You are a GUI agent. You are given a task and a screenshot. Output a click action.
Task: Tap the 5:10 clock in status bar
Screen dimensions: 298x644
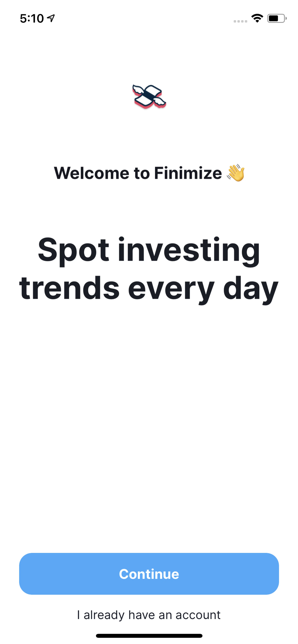pyautogui.click(x=32, y=18)
